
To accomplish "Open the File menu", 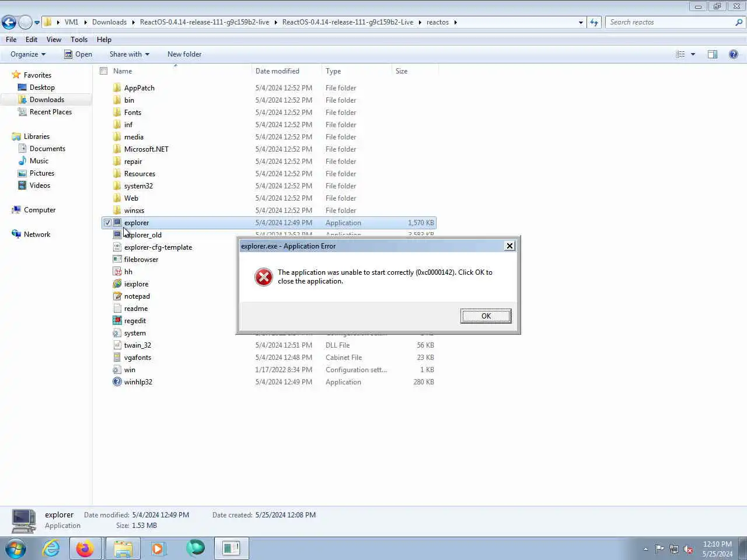I will pos(11,40).
